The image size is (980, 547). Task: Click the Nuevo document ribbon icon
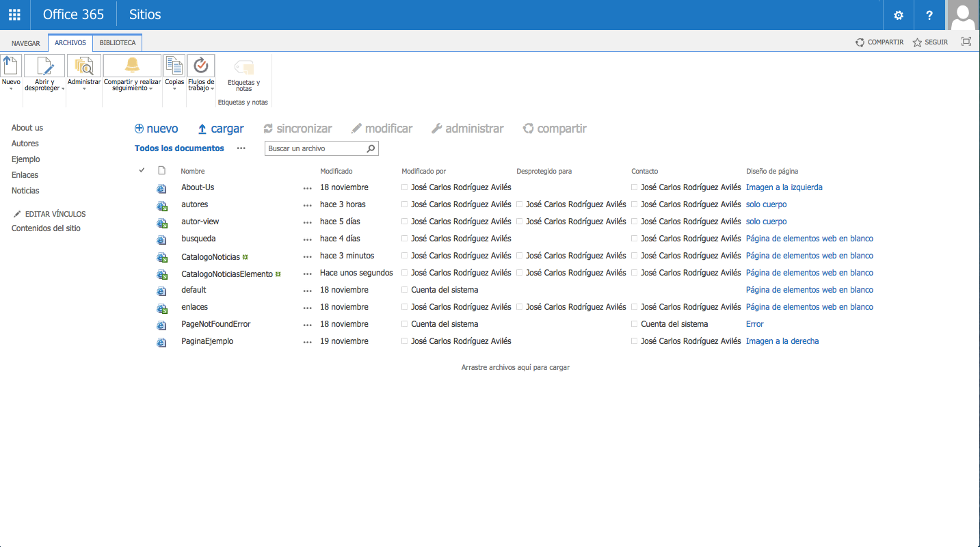tap(11, 66)
